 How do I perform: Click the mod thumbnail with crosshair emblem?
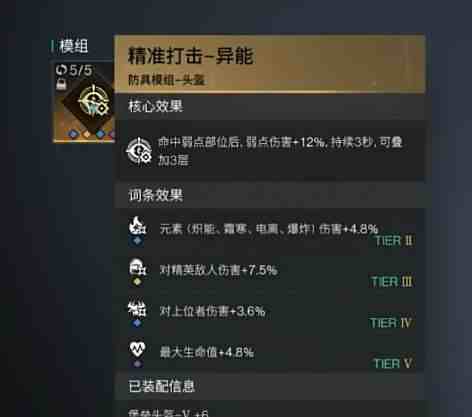click(84, 102)
